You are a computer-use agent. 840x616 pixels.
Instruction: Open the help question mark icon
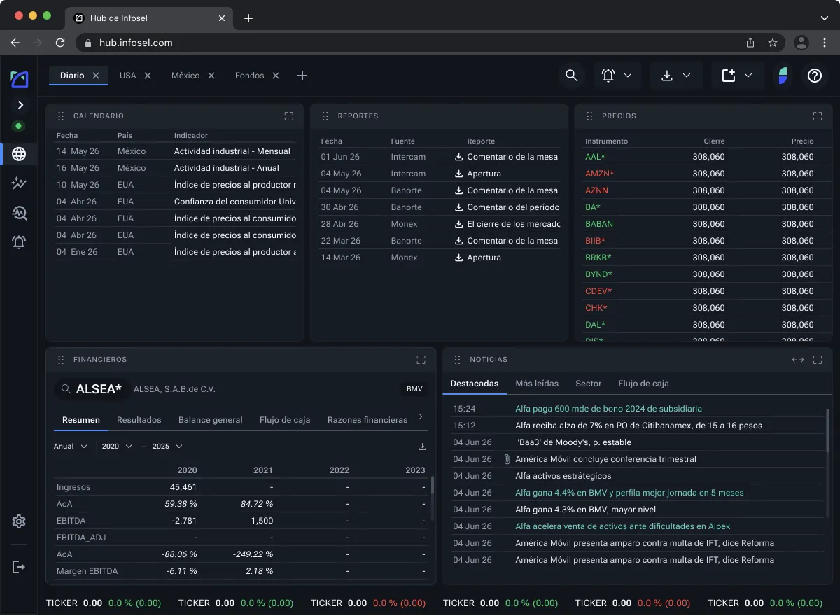814,76
